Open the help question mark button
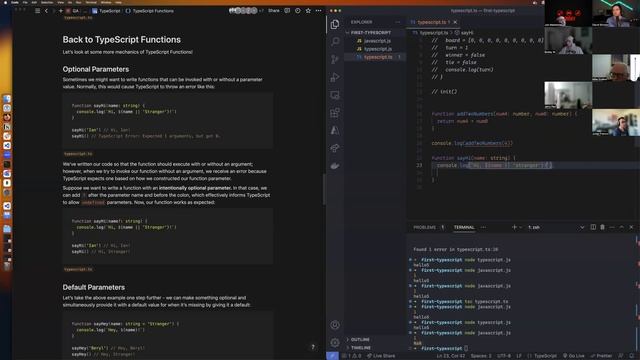 coord(313,347)
